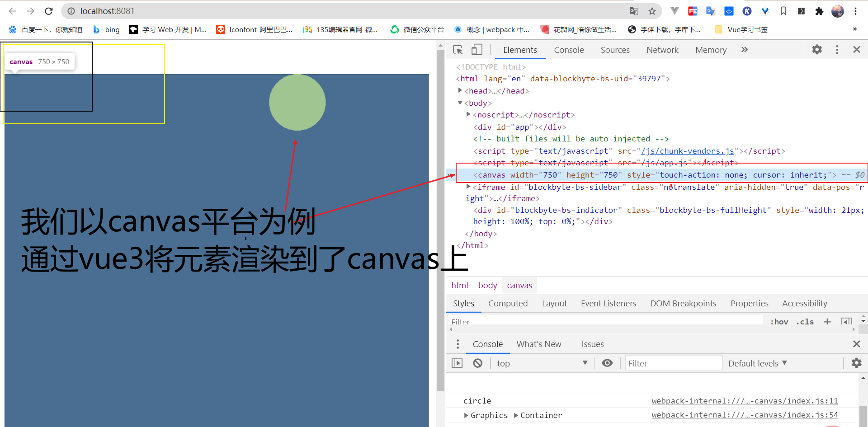Switch to the Styles pane
Screen dimensions: 868x427
click(x=463, y=303)
